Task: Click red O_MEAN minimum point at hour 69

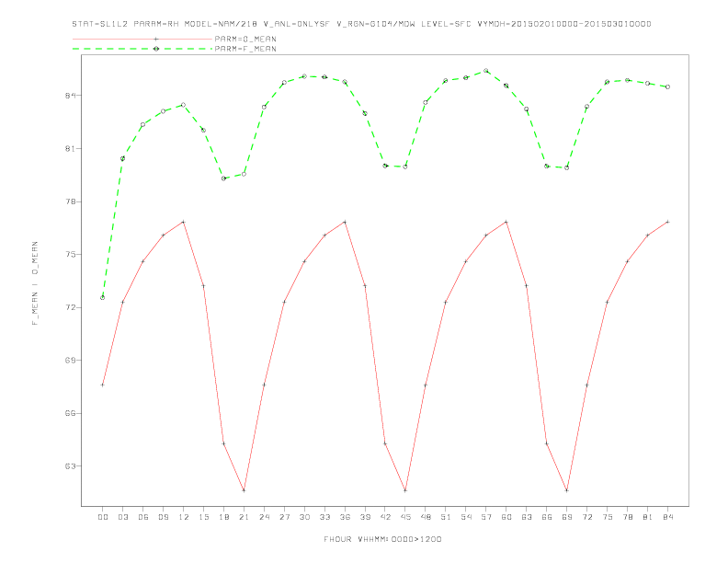Action: tap(567, 490)
